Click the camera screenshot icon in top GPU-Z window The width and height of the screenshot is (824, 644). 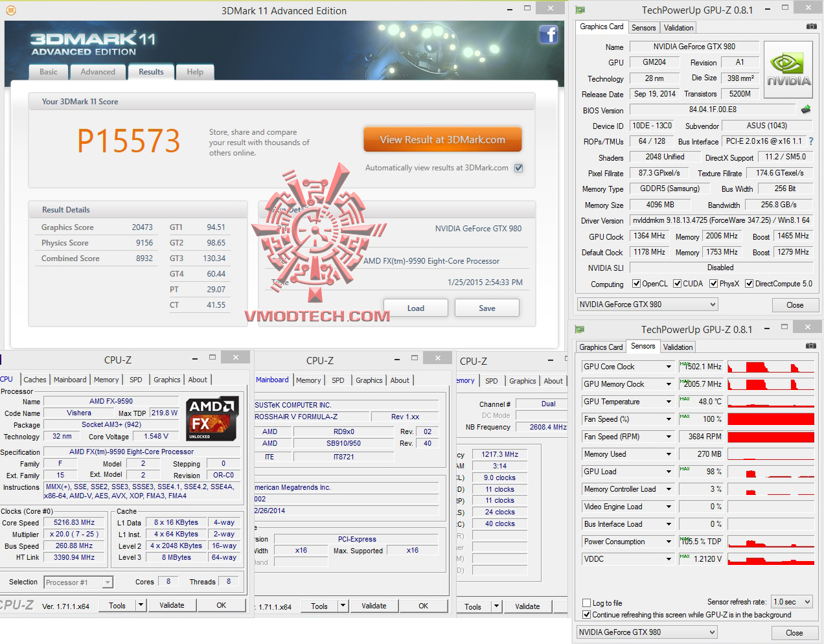click(x=811, y=27)
